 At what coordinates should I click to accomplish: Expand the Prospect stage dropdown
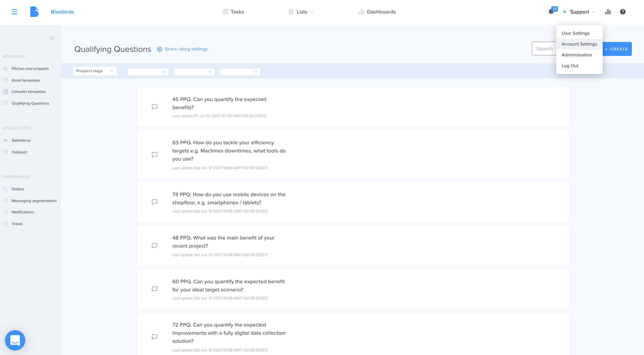pos(95,71)
